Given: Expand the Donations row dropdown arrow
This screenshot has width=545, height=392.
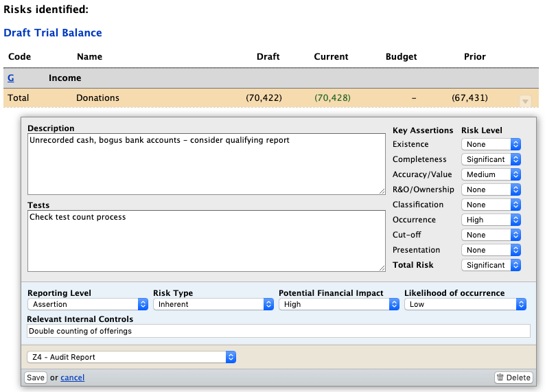Looking at the screenshot, I should pos(525,101).
